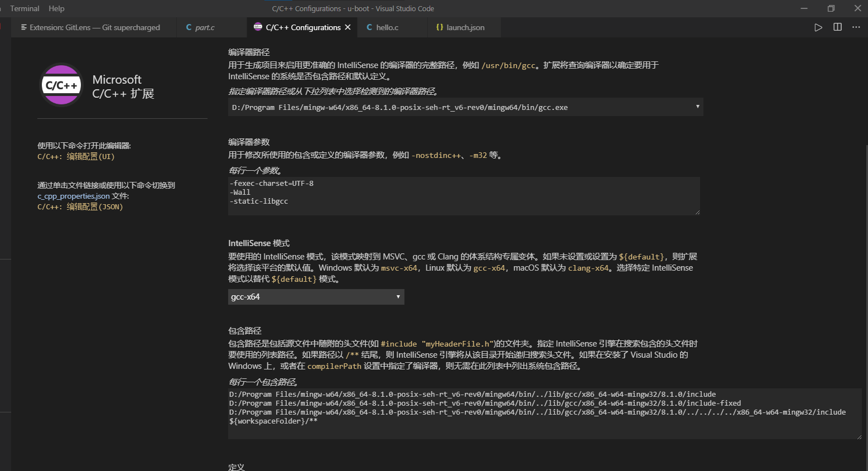Image resolution: width=868 pixels, height=471 pixels.
Task: Open the IntelliSense mode gcc-x64 dropdown
Action: click(316, 297)
